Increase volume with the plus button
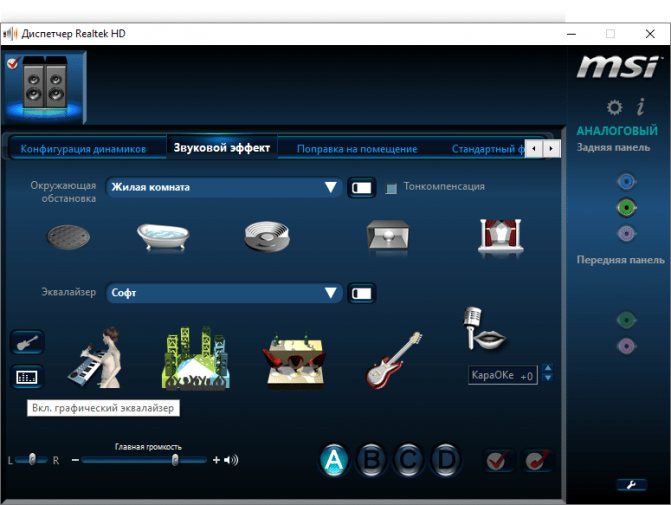The image size is (671, 505). 216,460
